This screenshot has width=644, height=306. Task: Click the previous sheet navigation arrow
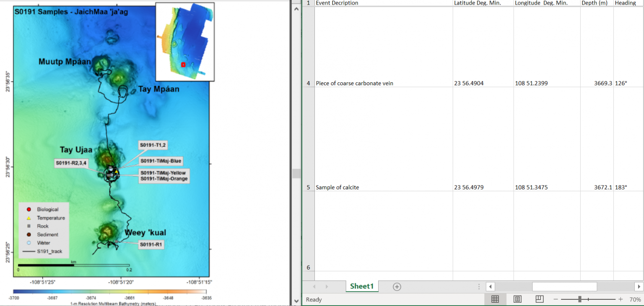pos(314,286)
